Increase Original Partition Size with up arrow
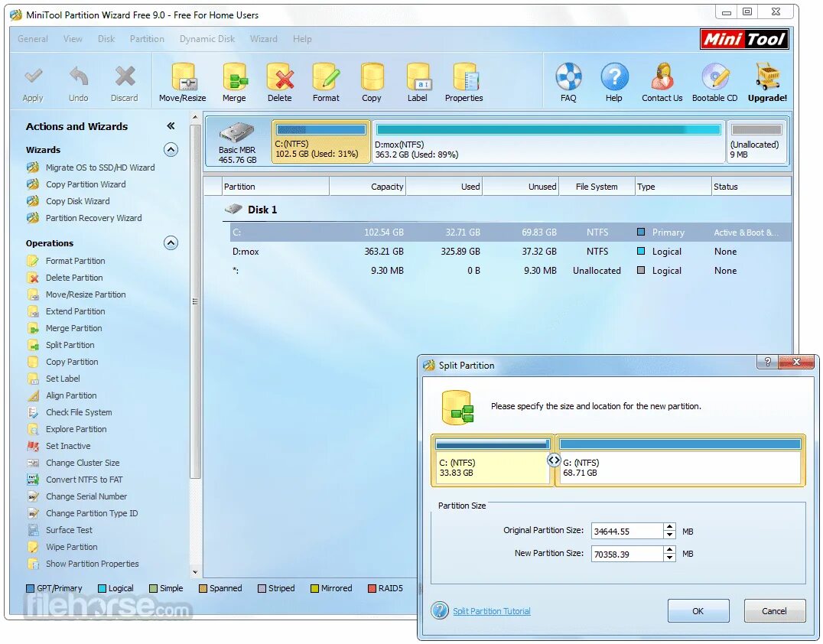The height and width of the screenshot is (644, 823). click(669, 527)
